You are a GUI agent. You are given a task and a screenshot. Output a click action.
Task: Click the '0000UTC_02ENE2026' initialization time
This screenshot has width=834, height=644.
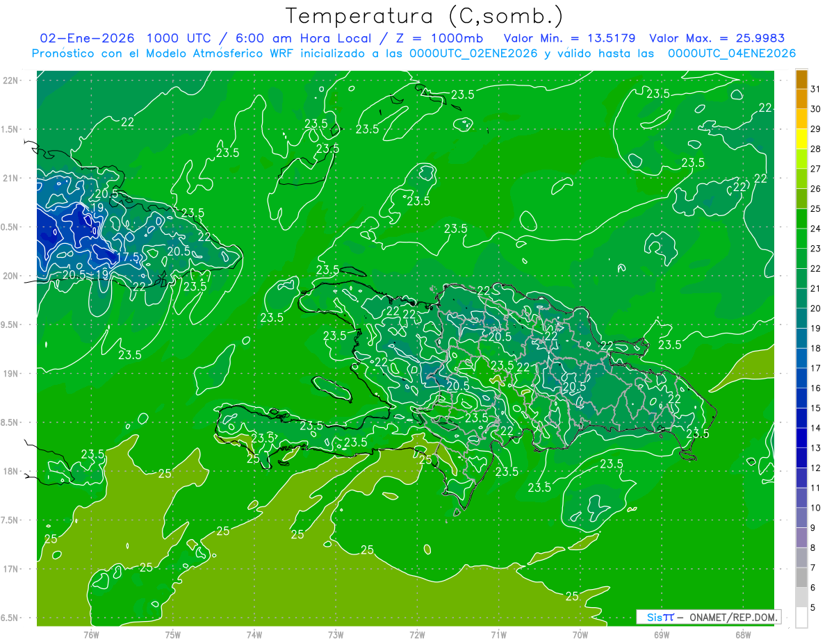point(474,53)
